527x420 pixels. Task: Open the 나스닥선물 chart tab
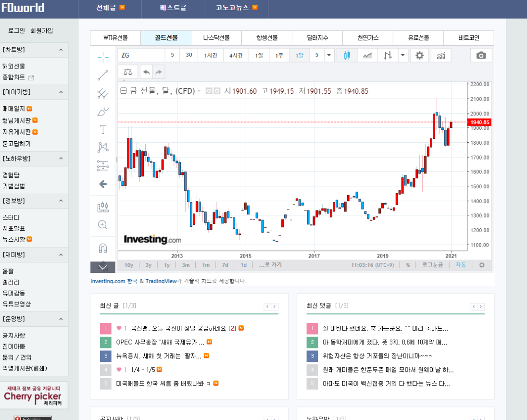tap(216, 38)
